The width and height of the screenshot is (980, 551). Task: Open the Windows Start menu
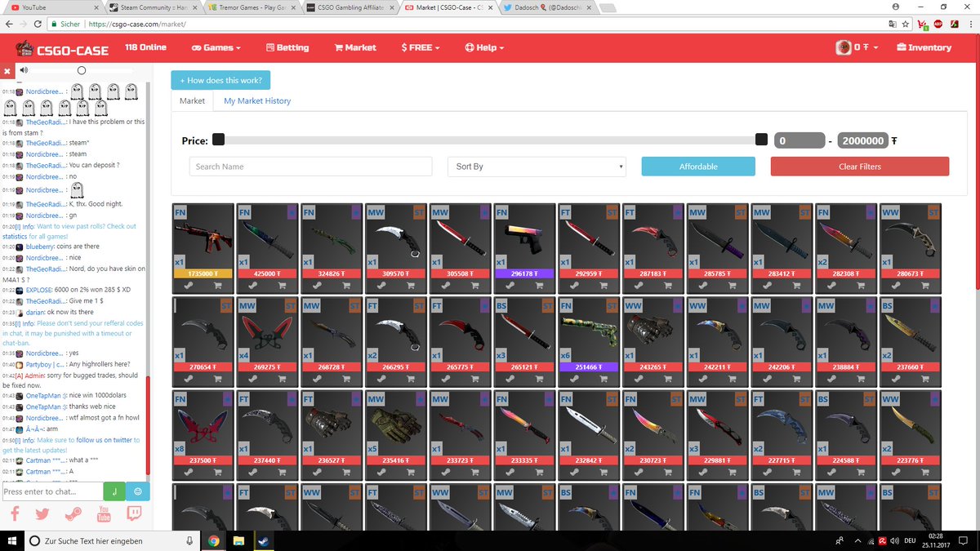coord(11,540)
